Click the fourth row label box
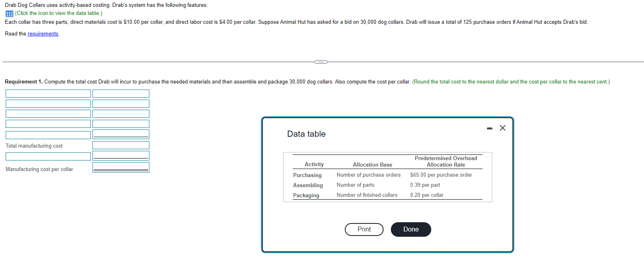The image size is (644, 267). point(48,123)
